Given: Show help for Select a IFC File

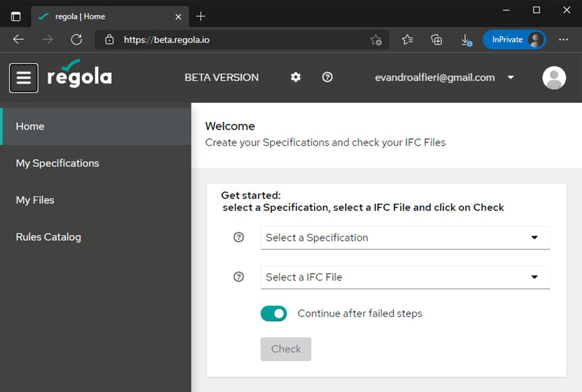Looking at the screenshot, I should (239, 277).
